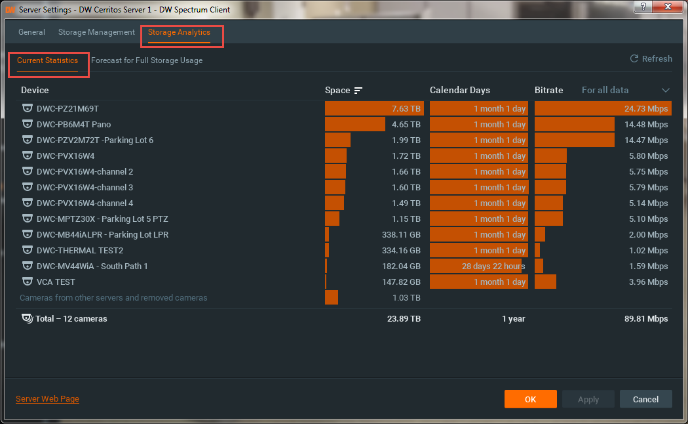The image size is (688, 424).
Task: Select the Storage Analytics tab
Action: point(181,34)
